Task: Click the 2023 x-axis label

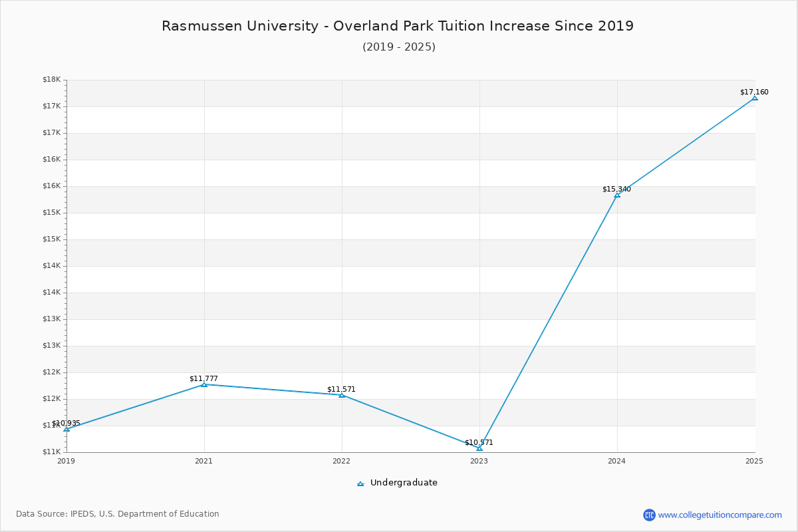Action: pyautogui.click(x=479, y=461)
